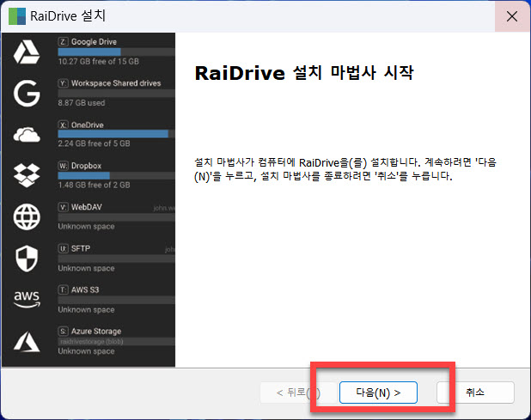This screenshot has width=531, height=420.
Task: Click 'Unknown space' under AWS S3
Action: coord(86,310)
